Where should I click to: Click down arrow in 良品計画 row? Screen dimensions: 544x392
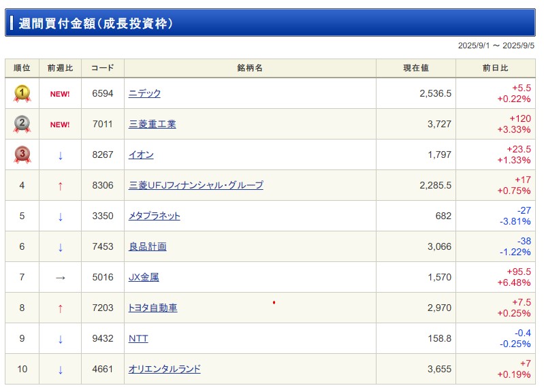pos(61,247)
